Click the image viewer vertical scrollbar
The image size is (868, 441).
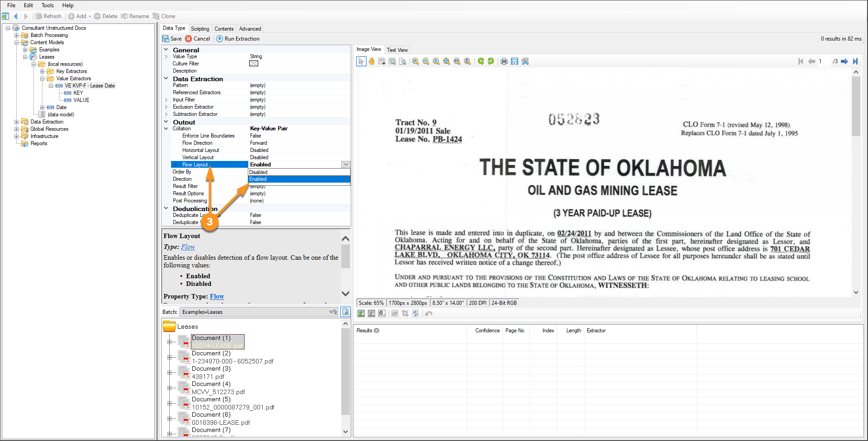pos(856,182)
